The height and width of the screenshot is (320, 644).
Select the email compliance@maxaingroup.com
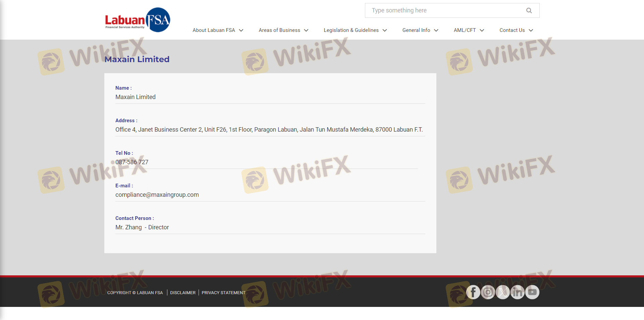(157, 195)
